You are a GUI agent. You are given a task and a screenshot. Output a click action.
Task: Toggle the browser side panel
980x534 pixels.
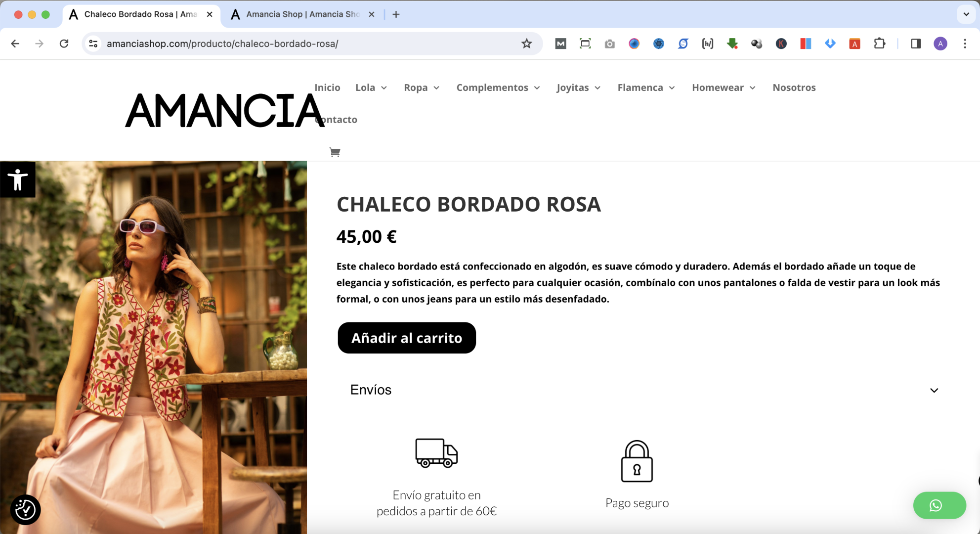point(916,44)
